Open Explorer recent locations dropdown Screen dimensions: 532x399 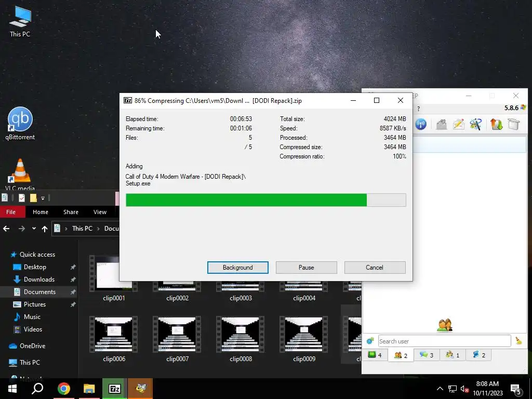(34, 229)
